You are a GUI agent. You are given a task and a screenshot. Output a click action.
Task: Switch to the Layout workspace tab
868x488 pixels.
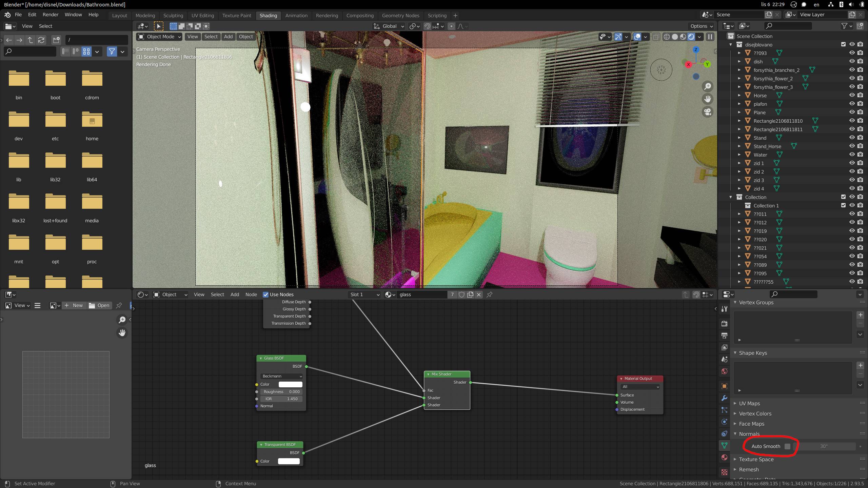[120, 16]
